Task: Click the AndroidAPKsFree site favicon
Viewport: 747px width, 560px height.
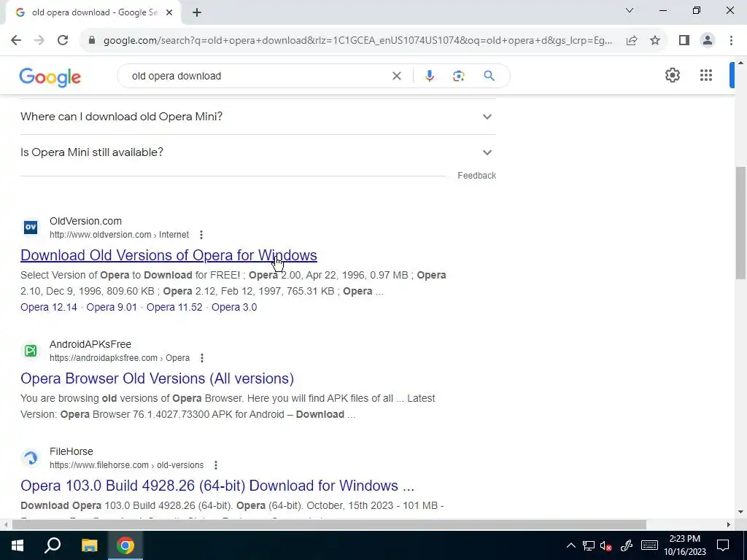Action: [31, 351]
